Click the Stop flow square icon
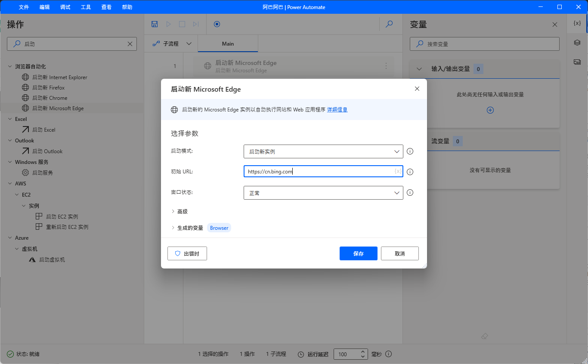Viewport: 588px width, 364px height. [182, 24]
